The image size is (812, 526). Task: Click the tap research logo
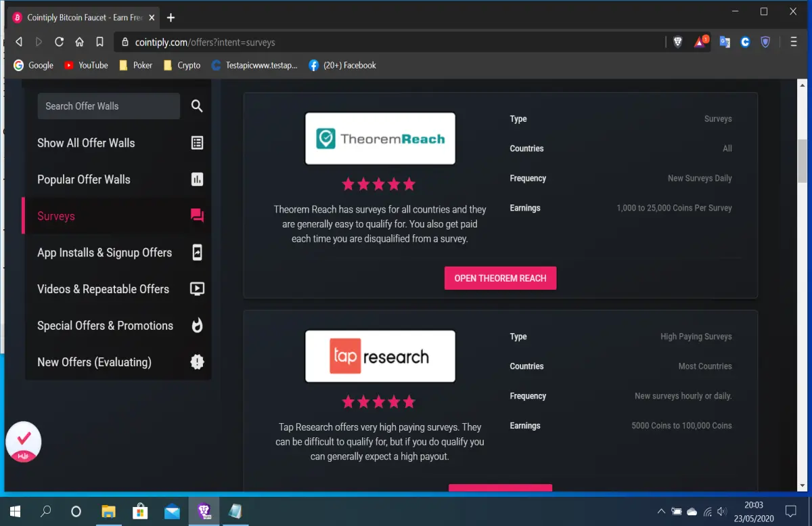(x=380, y=356)
